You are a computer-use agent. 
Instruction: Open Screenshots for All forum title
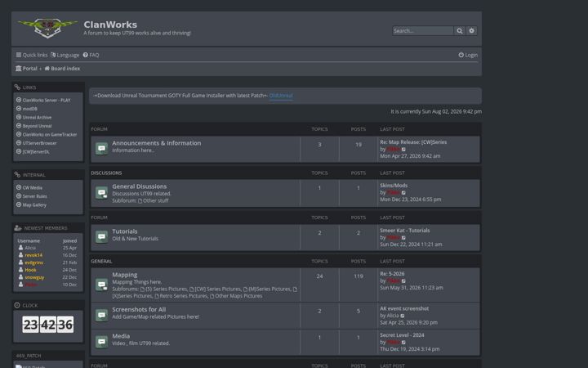[x=139, y=309]
